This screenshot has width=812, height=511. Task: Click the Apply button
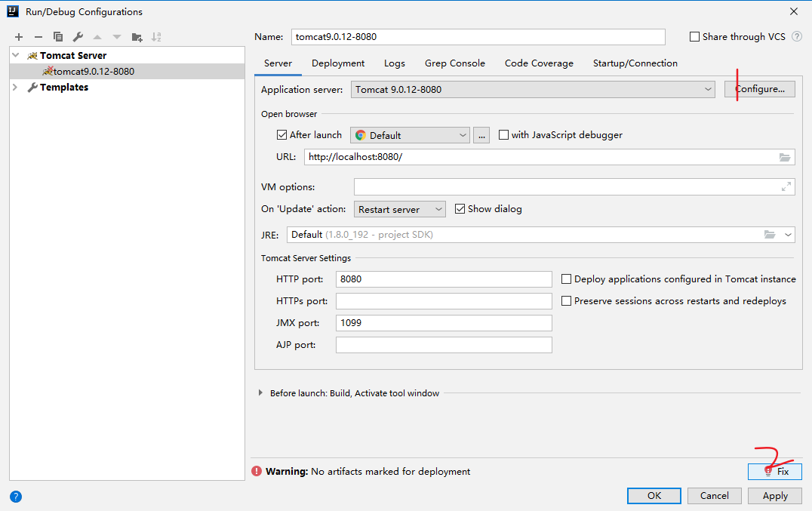point(775,495)
